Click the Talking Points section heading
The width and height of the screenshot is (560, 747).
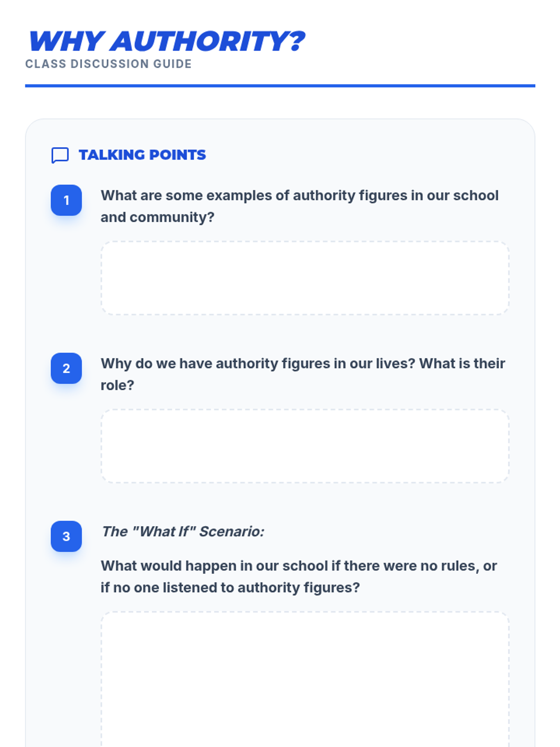[142, 155]
